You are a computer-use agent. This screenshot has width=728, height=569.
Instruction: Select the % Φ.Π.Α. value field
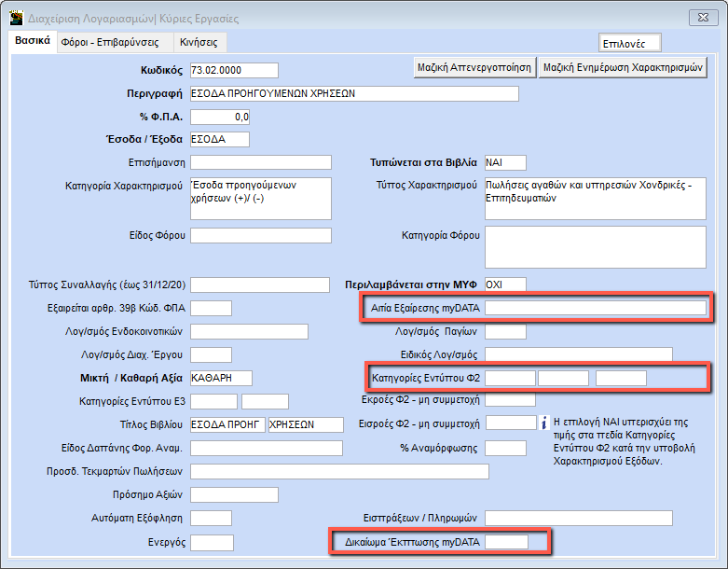point(220,117)
